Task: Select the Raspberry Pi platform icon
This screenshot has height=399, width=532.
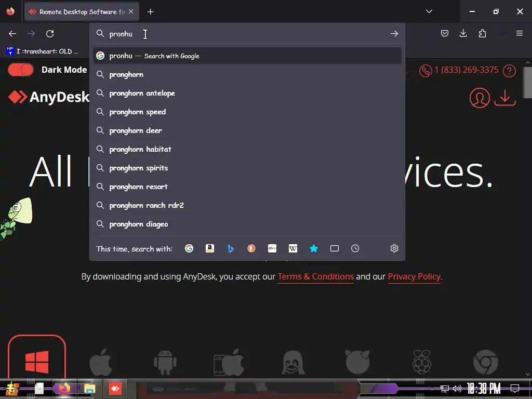Action: [x=422, y=362]
